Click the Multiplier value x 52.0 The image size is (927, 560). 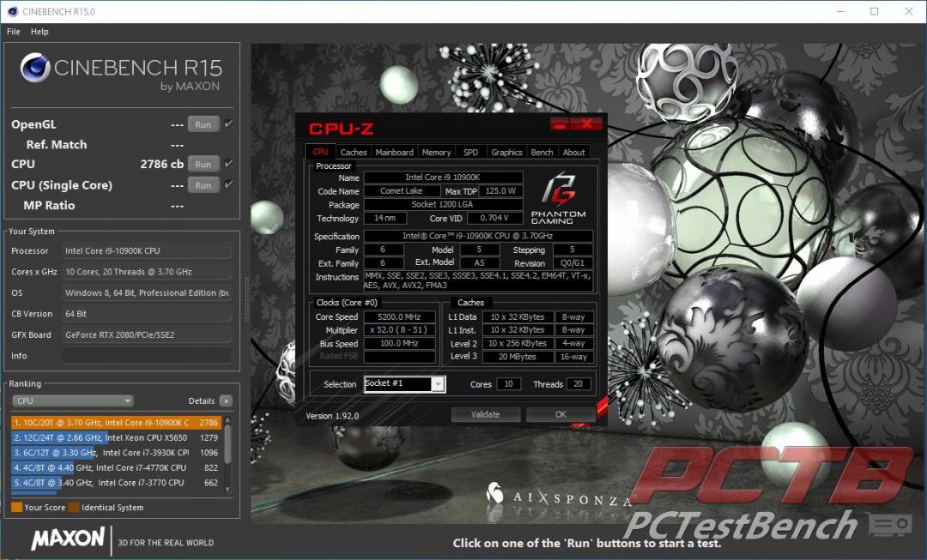[399, 329]
